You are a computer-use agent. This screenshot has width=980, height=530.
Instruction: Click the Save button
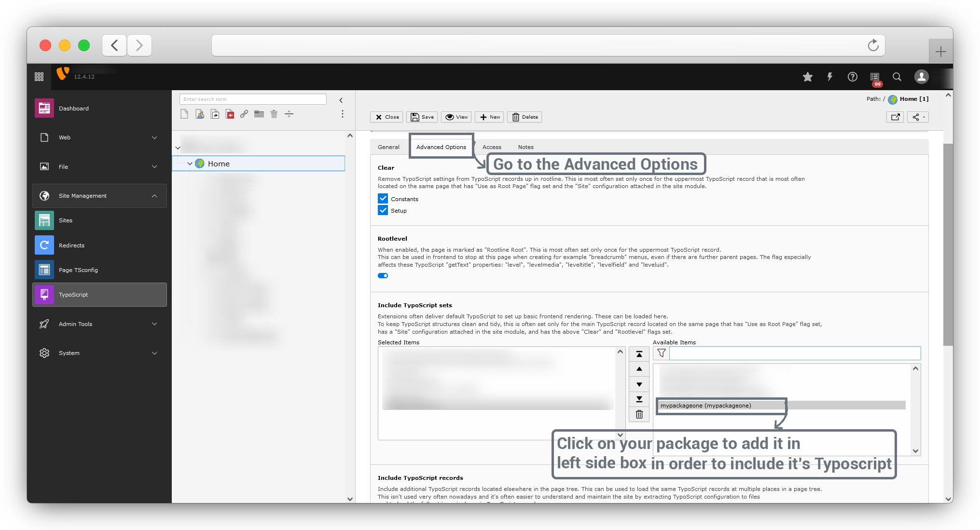coord(422,117)
